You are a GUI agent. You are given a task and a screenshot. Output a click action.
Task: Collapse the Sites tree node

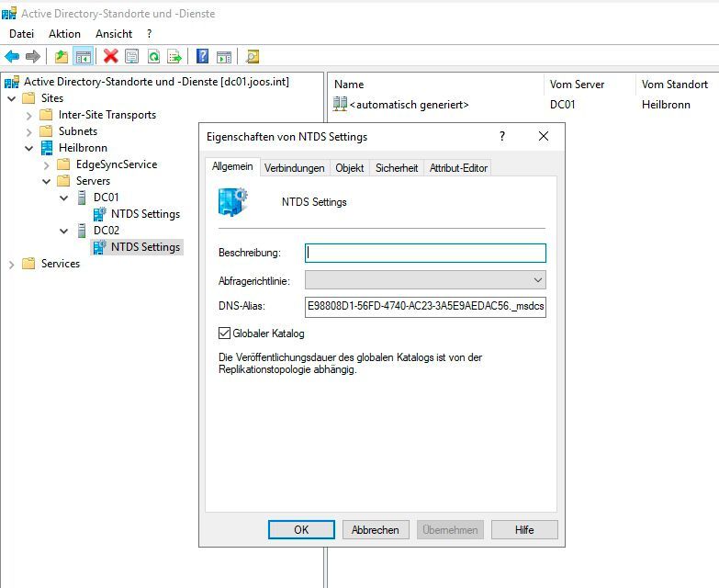[11, 98]
